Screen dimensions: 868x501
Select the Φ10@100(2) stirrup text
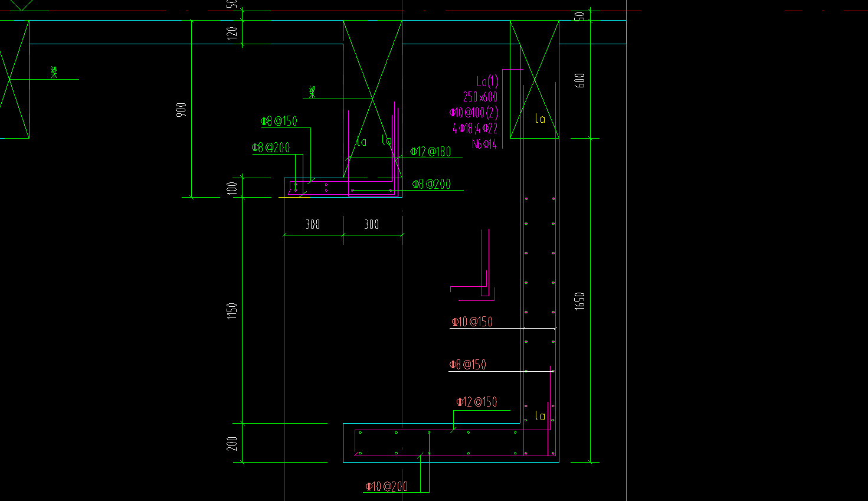474,113
